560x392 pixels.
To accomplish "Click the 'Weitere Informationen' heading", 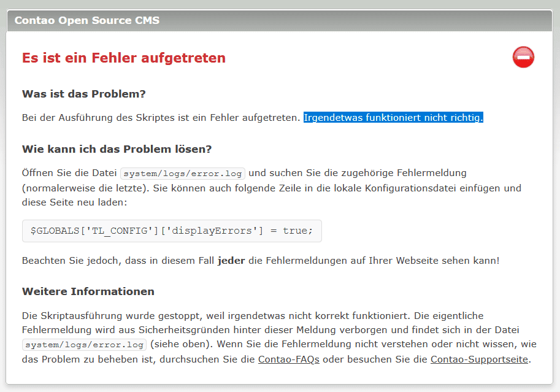I will [x=88, y=291].
